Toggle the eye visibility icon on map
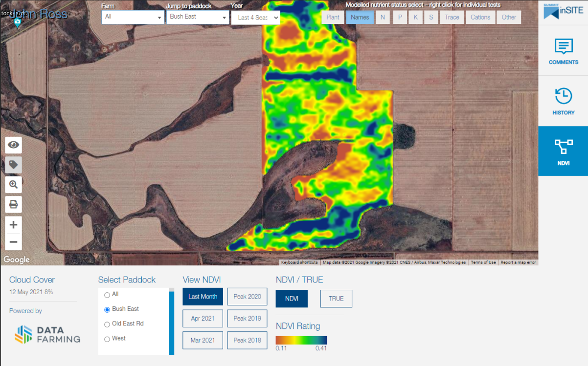Image resolution: width=588 pixels, height=366 pixels. pos(14,145)
